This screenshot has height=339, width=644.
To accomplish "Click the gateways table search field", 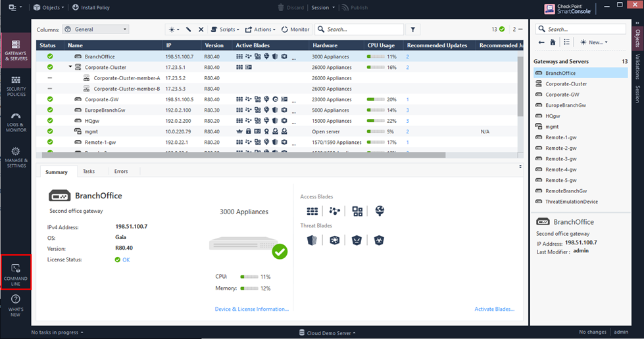I will point(359,30).
